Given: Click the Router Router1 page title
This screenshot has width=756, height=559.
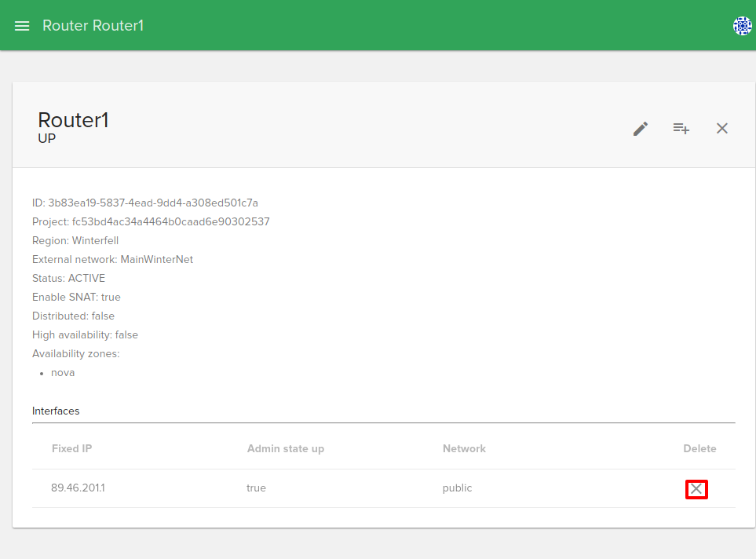Looking at the screenshot, I should [93, 26].
